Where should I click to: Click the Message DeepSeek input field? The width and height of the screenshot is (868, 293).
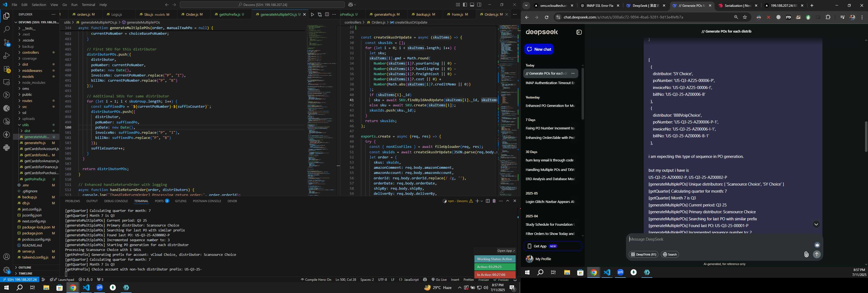[721, 239]
